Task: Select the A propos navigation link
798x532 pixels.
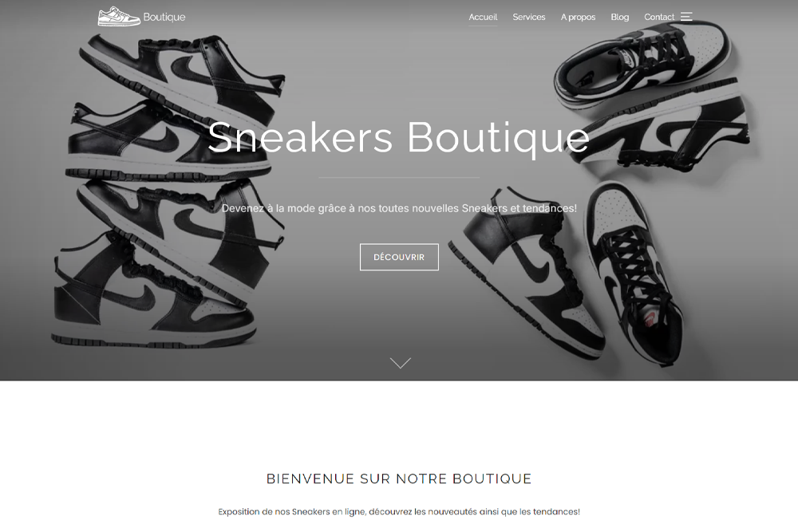Action: pos(578,17)
